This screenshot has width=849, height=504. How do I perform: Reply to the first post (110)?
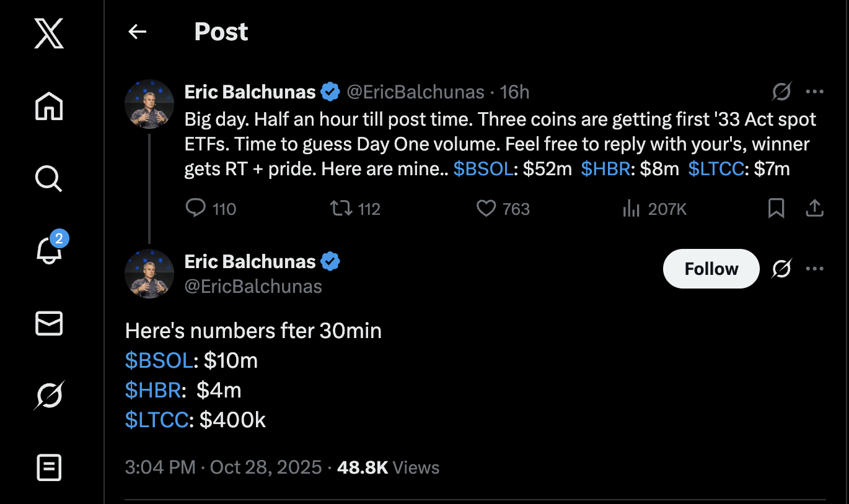click(196, 209)
